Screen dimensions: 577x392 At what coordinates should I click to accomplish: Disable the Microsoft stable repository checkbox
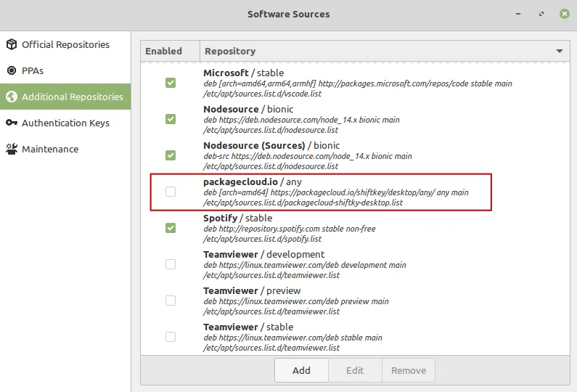tap(171, 83)
